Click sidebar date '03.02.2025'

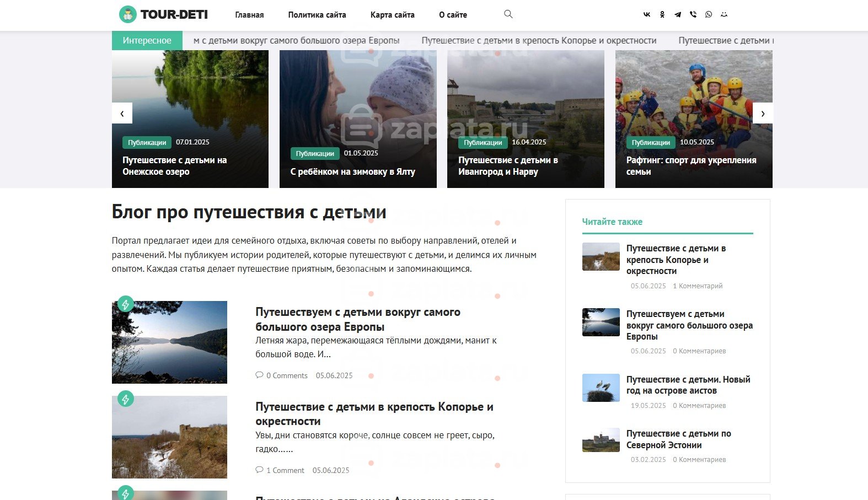pos(649,460)
